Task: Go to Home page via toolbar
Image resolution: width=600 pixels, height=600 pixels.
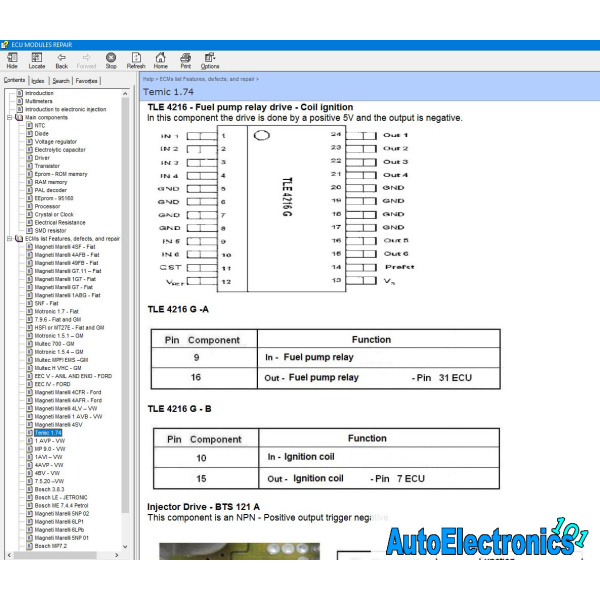Action: pos(160,60)
